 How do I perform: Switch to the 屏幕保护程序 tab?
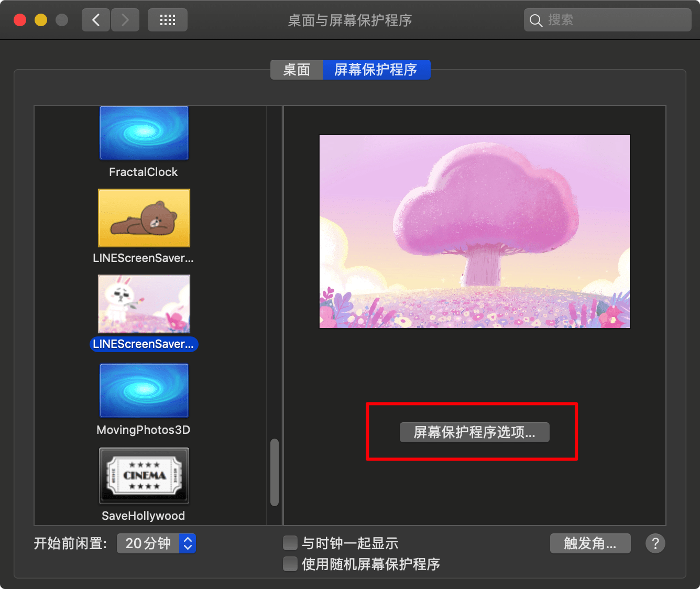376,70
